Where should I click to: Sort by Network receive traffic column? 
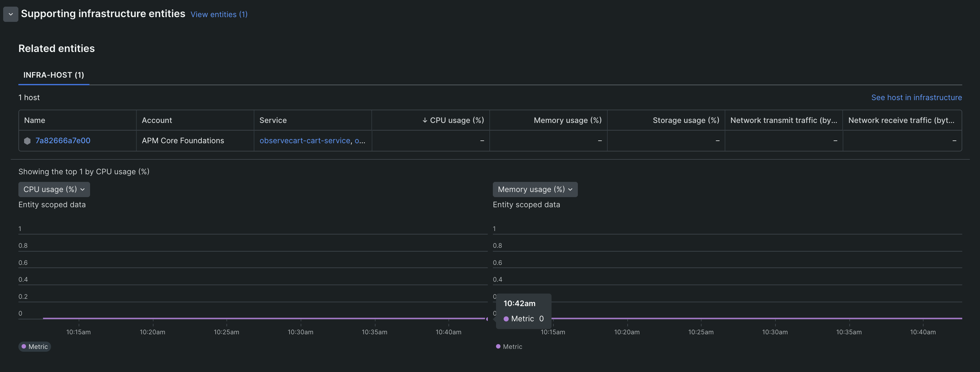coord(901,120)
